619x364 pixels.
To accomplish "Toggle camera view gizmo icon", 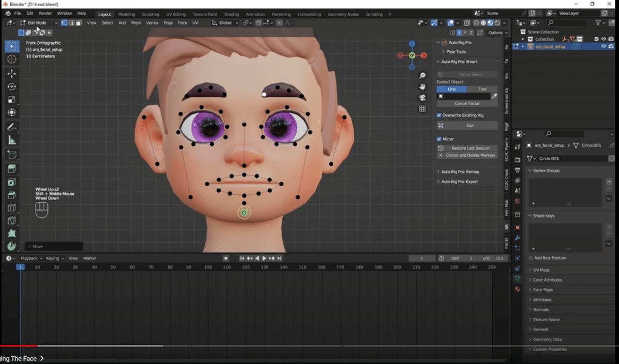I will pos(422,98).
